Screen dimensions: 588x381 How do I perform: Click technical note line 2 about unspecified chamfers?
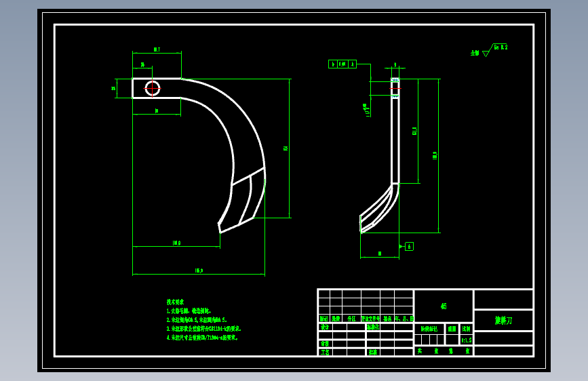197,320
